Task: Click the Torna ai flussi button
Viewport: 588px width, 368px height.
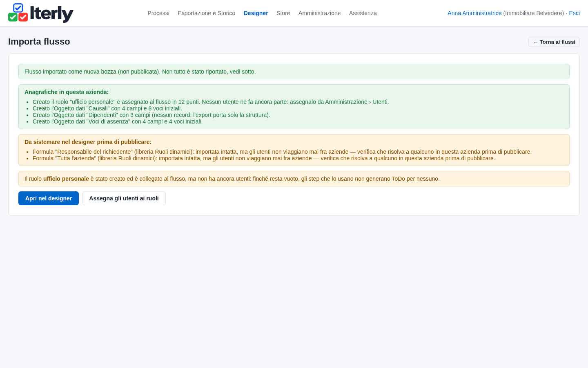Action: click(x=554, y=42)
